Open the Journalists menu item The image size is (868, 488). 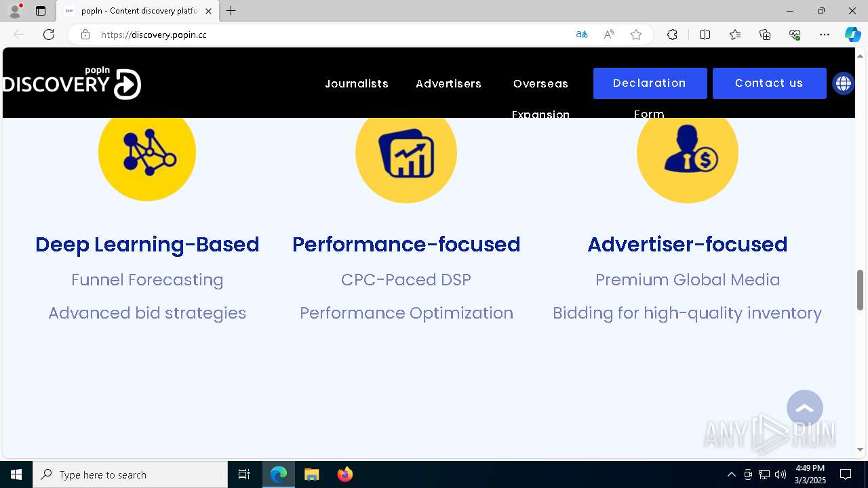(x=357, y=83)
